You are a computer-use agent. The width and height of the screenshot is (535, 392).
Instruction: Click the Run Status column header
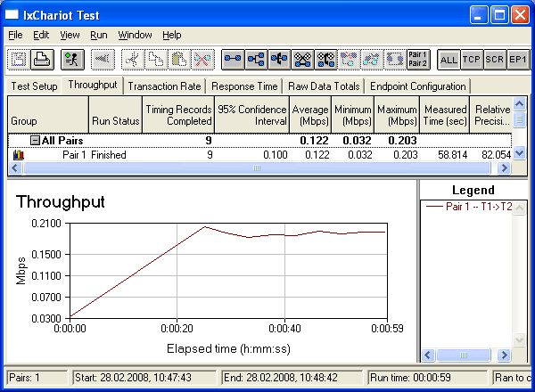[116, 115]
